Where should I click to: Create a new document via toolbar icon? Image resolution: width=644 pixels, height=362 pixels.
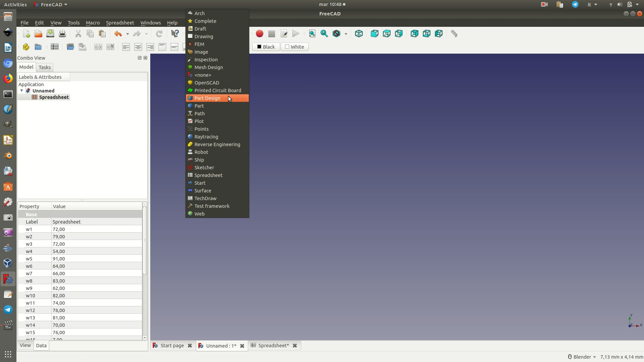tap(26, 34)
